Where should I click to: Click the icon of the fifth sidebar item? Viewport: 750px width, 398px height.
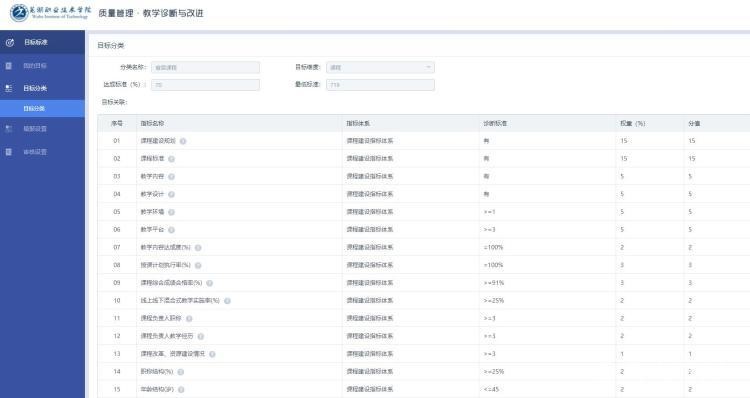(9, 129)
